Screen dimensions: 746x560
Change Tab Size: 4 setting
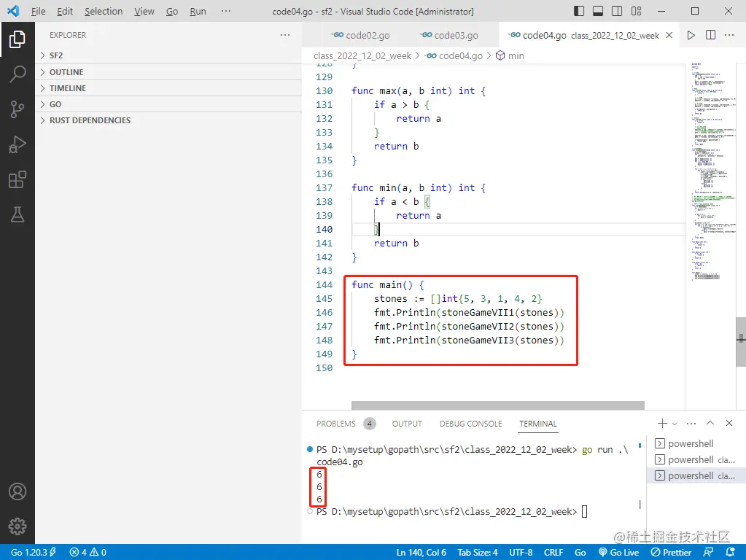(x=477, y=553)
